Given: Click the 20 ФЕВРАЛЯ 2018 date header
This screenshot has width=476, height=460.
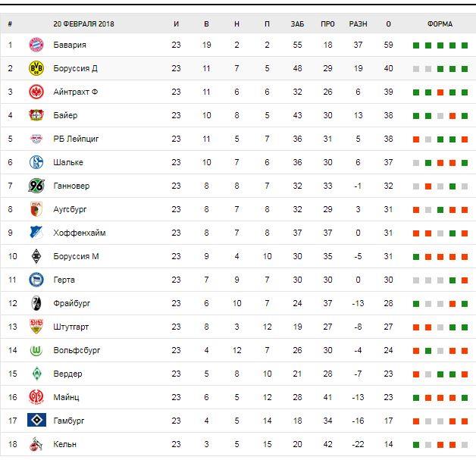Looking at the screenshot, I should pos(83,23).
